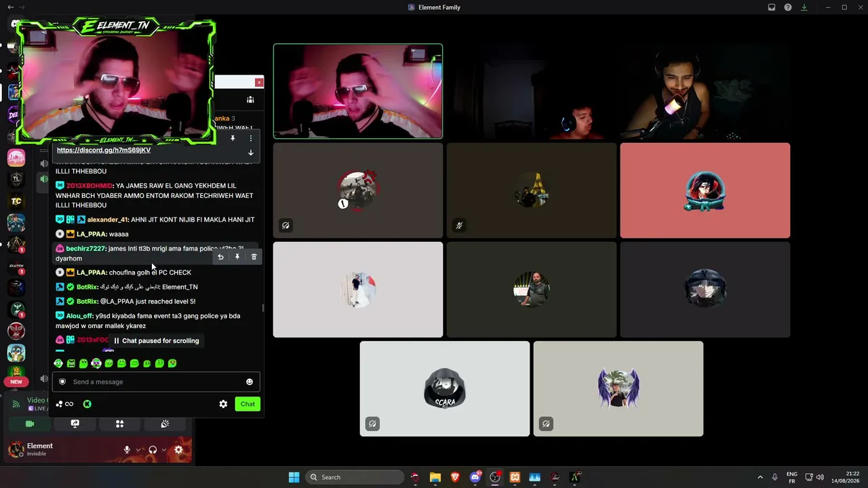868x488 pixels.
Task: Pin the bechirz7227 message
Action: pos(237,257)
